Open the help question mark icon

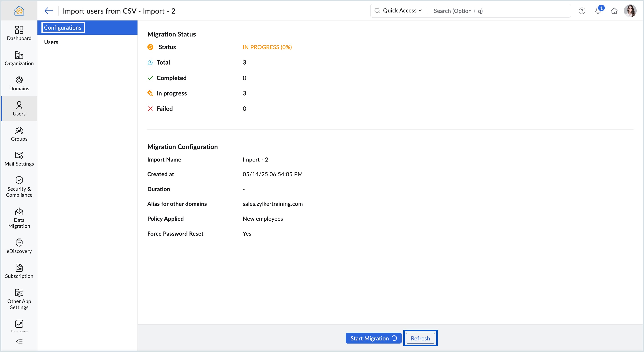582,11
